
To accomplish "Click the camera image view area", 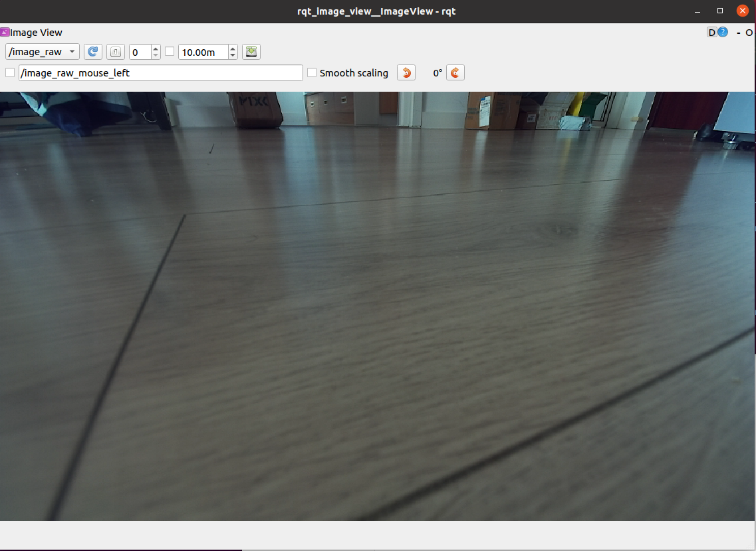I will 378,306.
